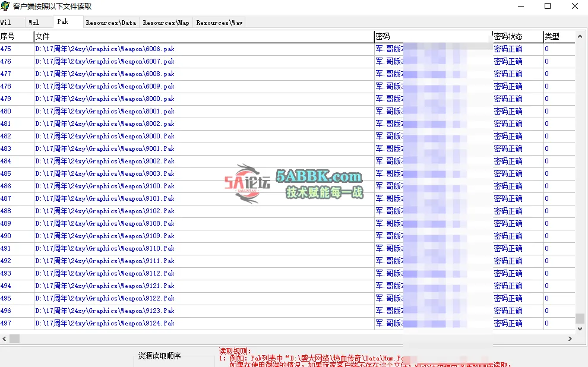Click sequence number 497

[5, 323]
